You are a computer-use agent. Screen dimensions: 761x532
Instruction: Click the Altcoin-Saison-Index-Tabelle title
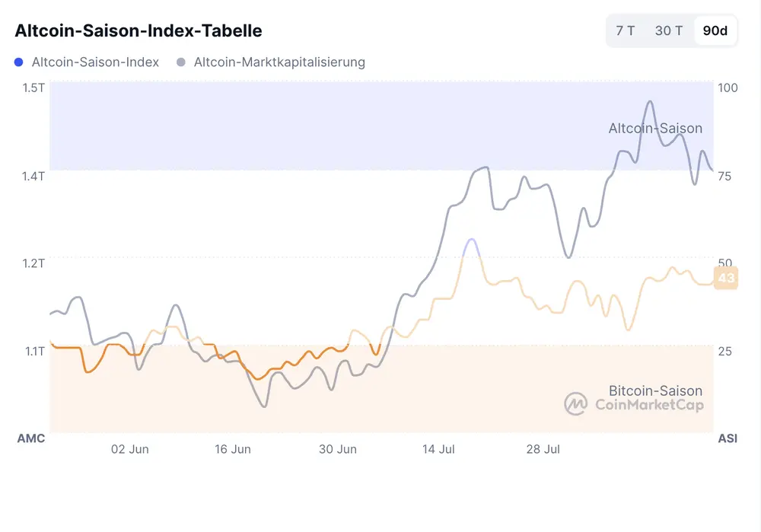click(x=138, y=30)
